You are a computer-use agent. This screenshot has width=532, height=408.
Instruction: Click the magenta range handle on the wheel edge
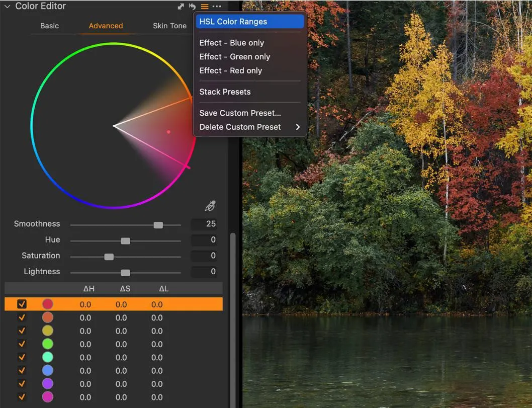pos(187,167)
